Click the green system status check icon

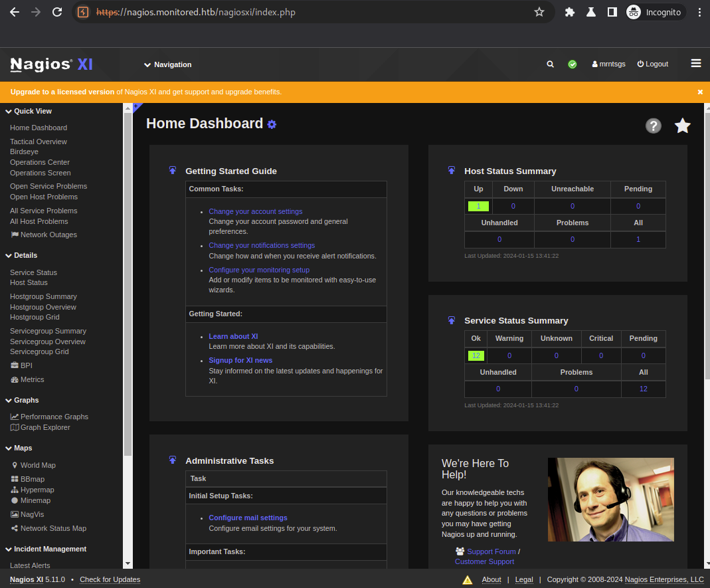(572, 64)
